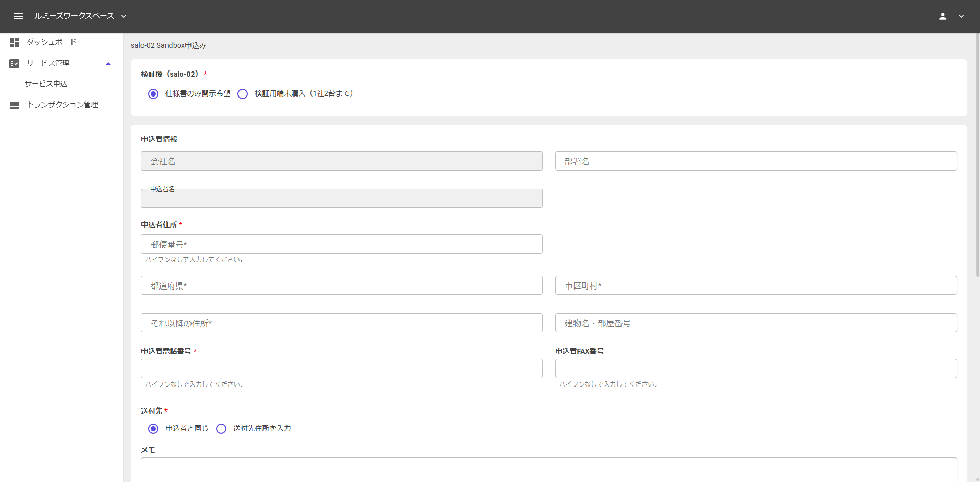
Task: Open the ルミーズワークスペース dropdown chevron
Action: tap(124, 16)
